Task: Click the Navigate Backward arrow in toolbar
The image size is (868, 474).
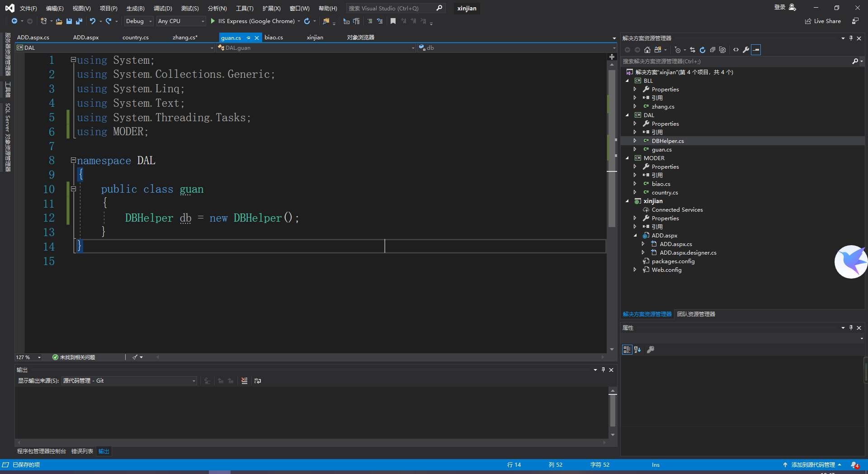Action: [x=14, y=21]
